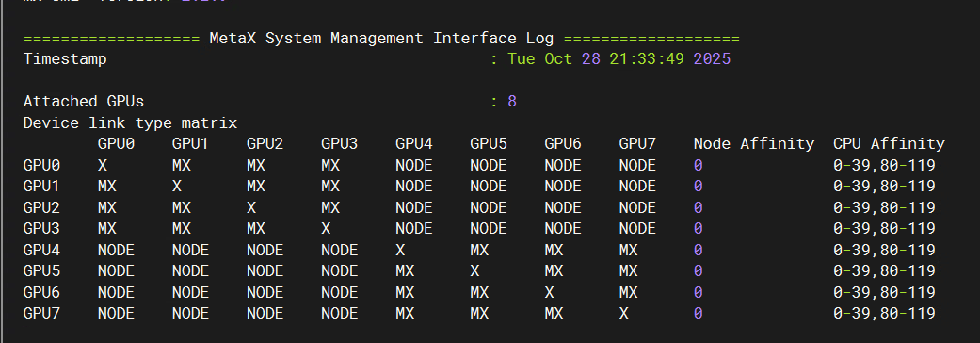Image resolution: width=980 pixels, height=343 pixels.
Task: Click the GPU0 column header
Action: tap(116, 144)
